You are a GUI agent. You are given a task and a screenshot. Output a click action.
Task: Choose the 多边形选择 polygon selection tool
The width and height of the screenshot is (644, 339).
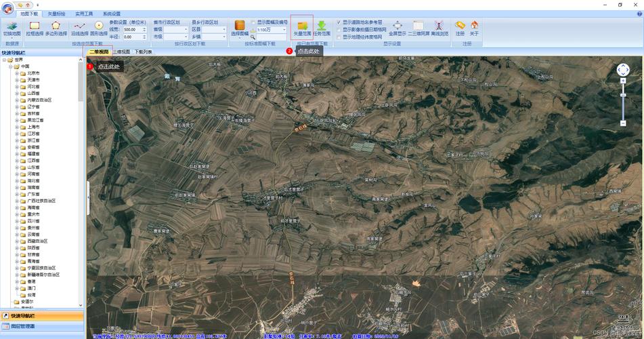pos(56,28)
